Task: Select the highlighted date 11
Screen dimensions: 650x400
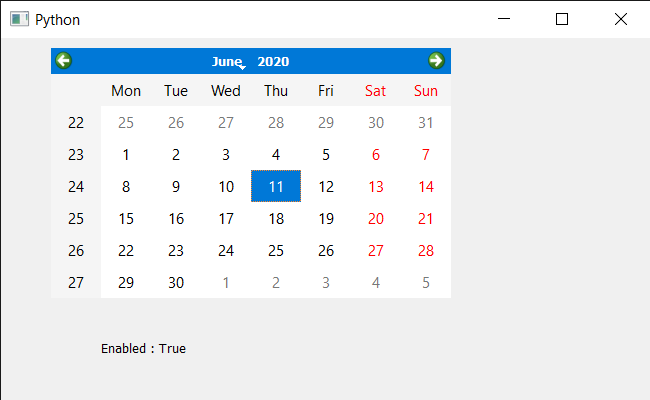Action: (276, 186)
